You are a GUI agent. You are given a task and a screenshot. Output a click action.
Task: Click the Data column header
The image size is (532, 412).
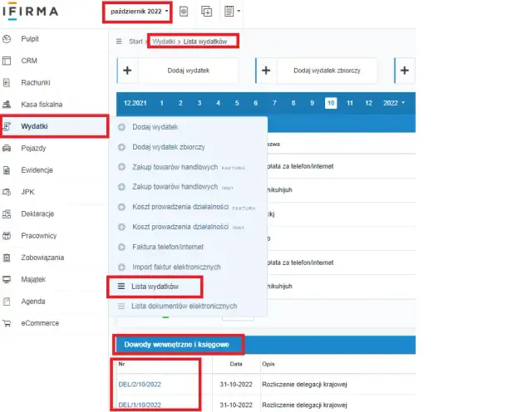pyautogui.click(x=236, y=364)
